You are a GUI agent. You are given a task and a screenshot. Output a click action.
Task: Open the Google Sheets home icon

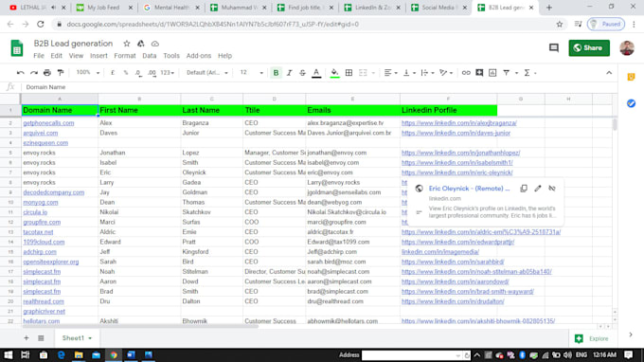[17, 48]
